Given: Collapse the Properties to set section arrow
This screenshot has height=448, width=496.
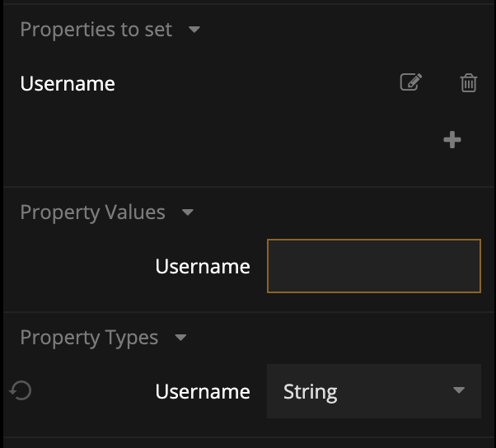Looking at the screenshot, I should click(x=194, y=30).
